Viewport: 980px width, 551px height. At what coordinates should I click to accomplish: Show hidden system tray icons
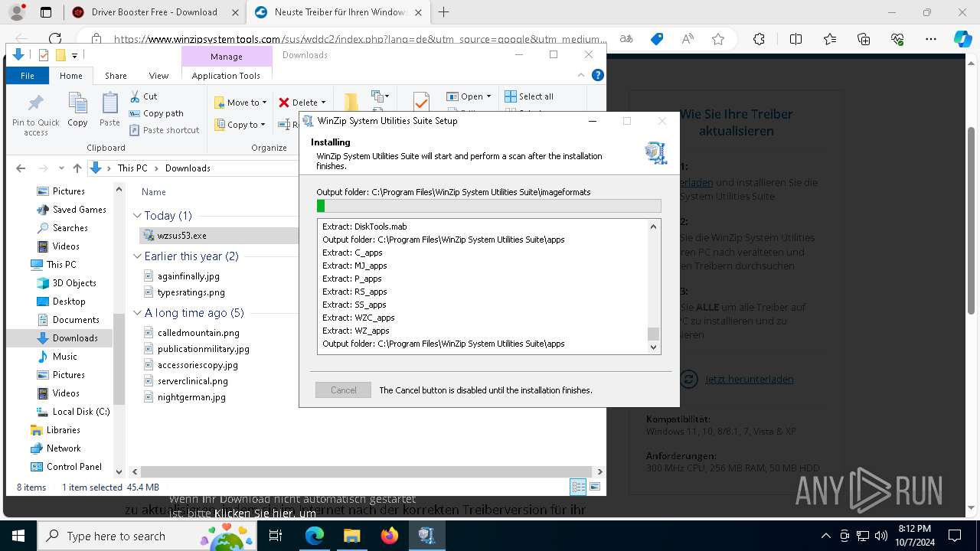(x=825, y=536)
